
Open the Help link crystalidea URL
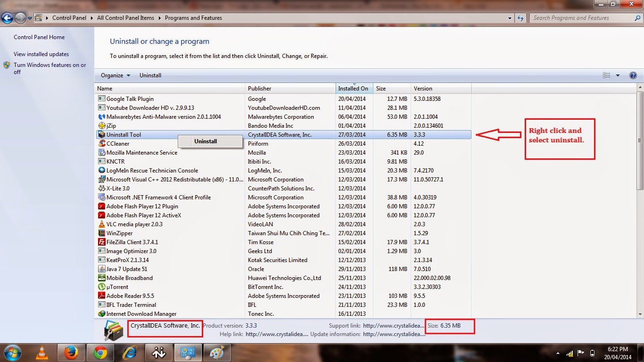coord(277,334)
